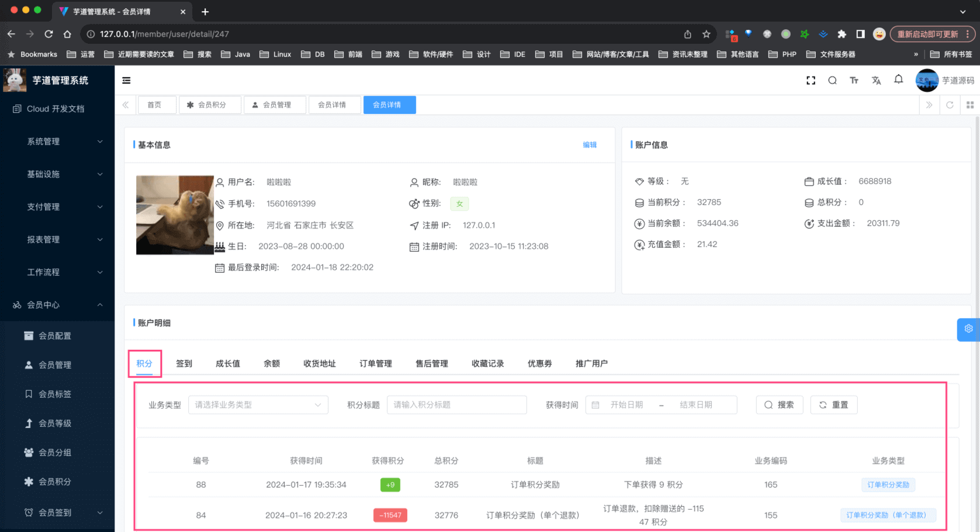The width and height of the screenshot is (980, 532).
Task: Click the refresh icon on the tab bar
Action: point(950,105)
